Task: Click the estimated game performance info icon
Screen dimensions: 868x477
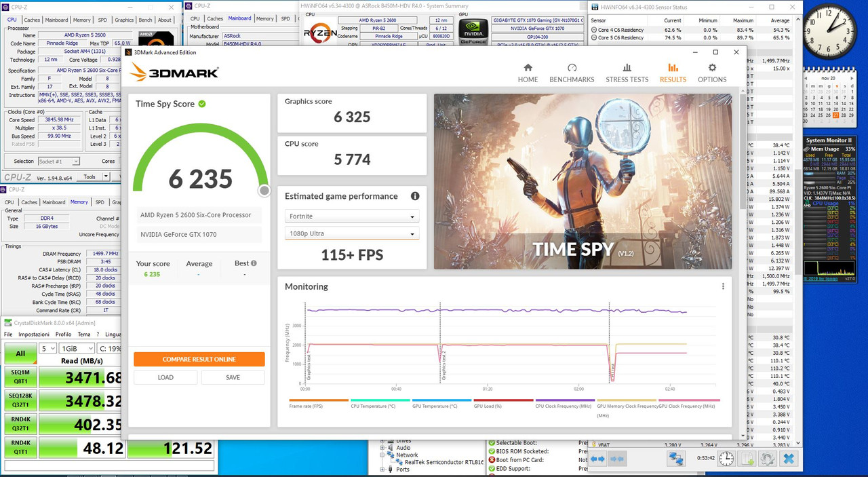Action: [x=415, y=196]
